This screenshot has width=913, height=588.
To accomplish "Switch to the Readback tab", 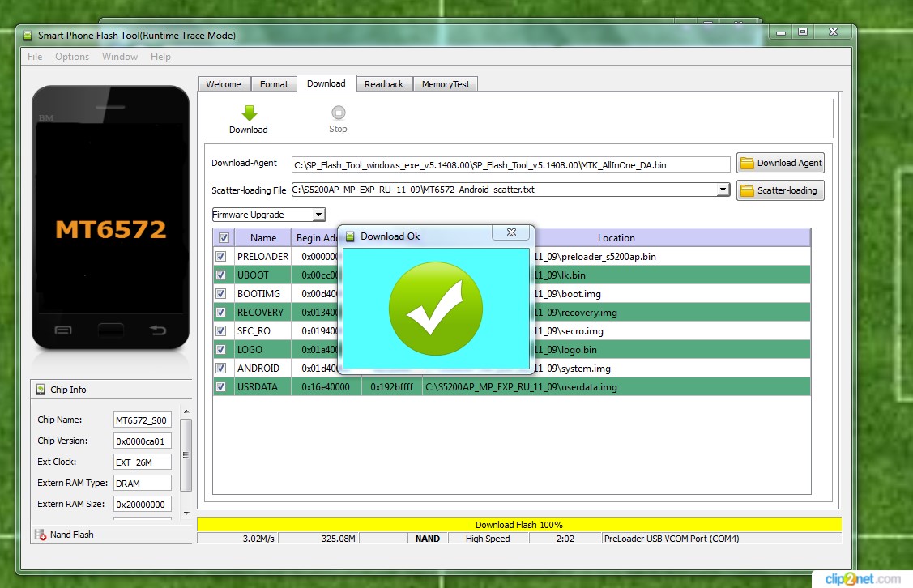I will (383, 84).
